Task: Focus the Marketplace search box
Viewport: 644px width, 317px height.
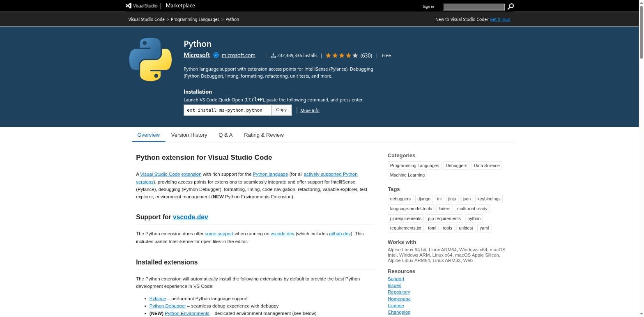Action: [x=474, y=7]
